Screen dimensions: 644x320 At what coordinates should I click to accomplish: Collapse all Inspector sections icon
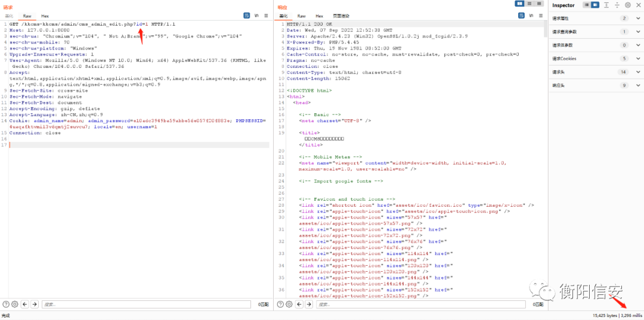(617, 5)
